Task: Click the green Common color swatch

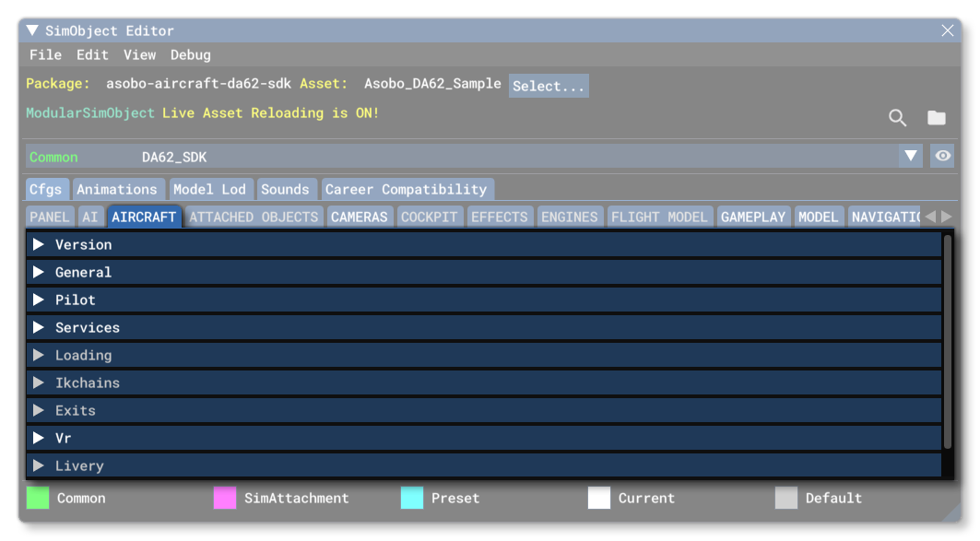Action: (38, 498)
